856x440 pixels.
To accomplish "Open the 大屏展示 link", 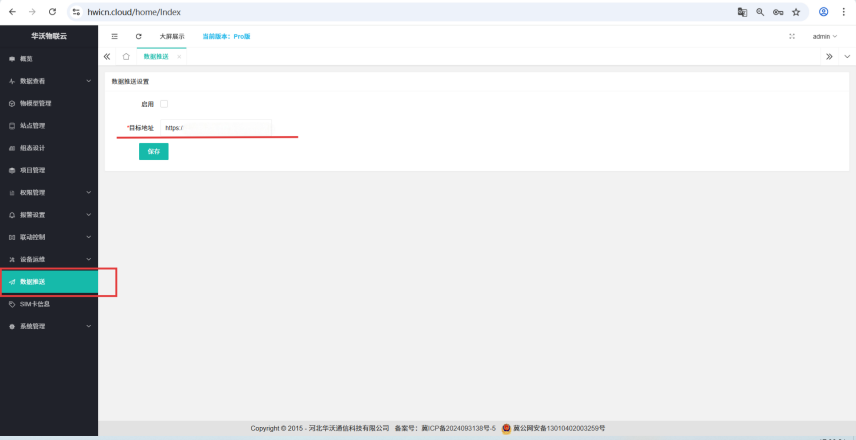I will [x=172, y=36].
